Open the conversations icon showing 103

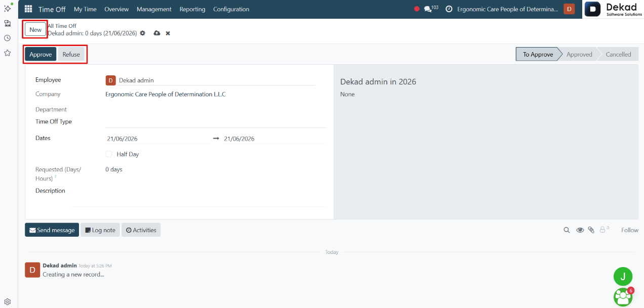[x=431, y=9]
